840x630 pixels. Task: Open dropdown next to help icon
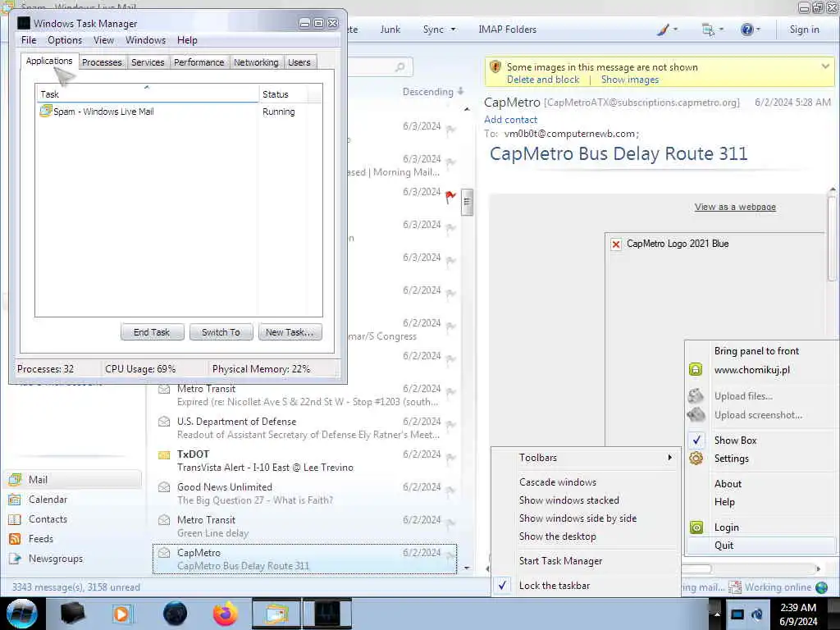[x=758, y=30]
